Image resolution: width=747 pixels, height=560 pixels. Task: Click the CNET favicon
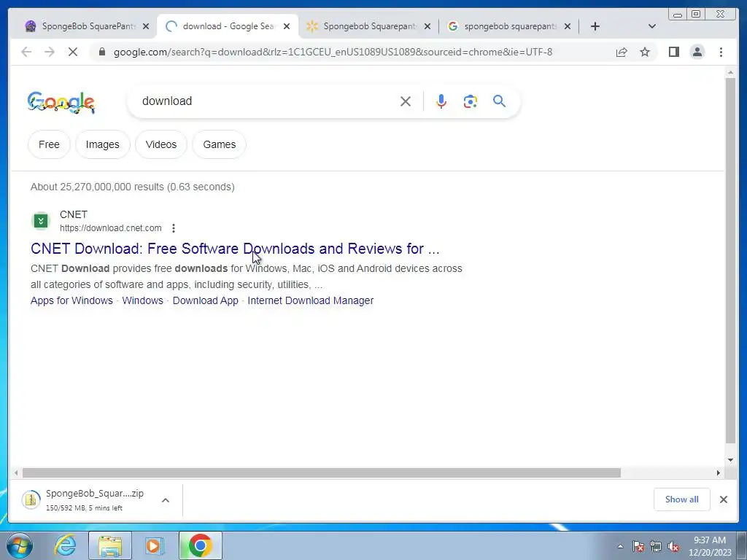coord(41,221)
